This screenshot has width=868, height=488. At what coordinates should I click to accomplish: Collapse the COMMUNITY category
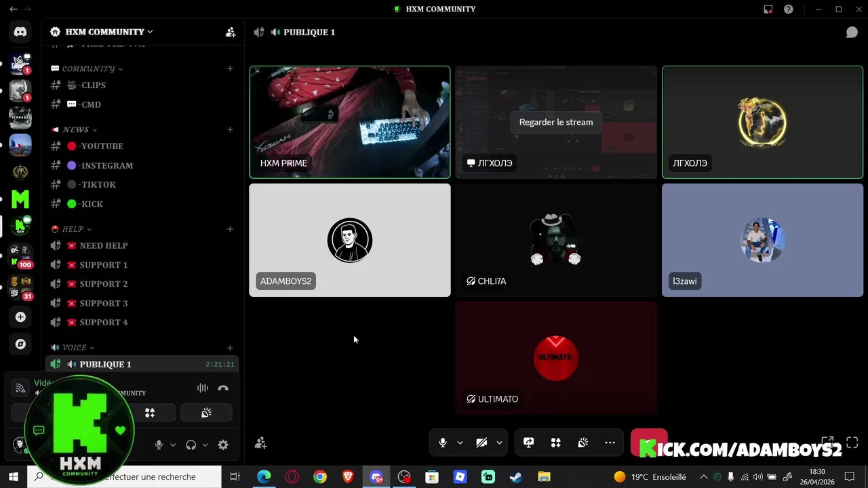(x=87, y=68)
